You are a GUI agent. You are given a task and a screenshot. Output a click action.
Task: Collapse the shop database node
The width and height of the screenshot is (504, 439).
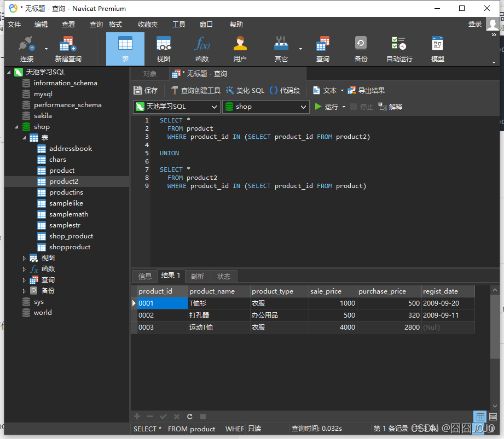[x=17, y=127]
